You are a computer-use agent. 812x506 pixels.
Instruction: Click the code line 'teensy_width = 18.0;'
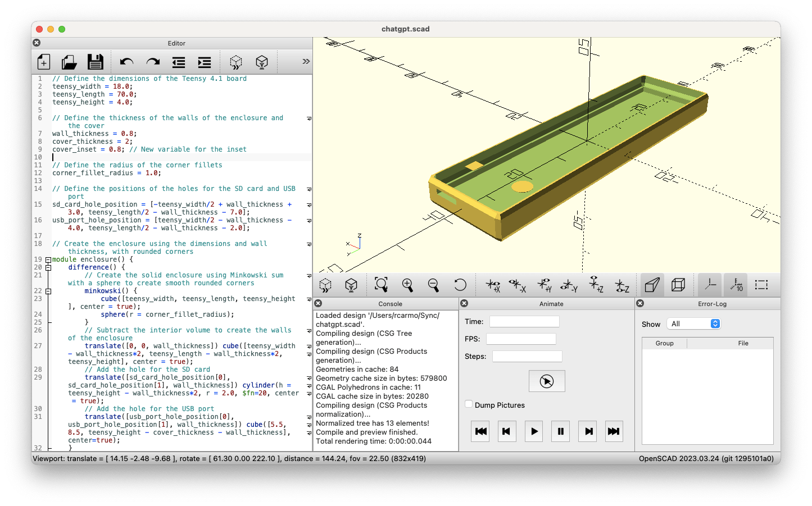click(93, 86)
